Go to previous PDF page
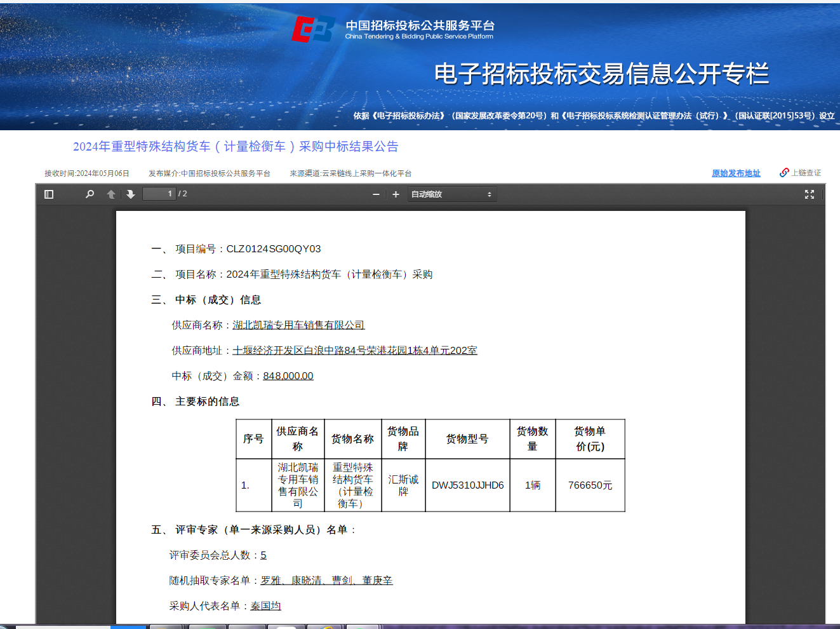Image resolution: width=840 pixels, height=629 pixels. pos(111,194)
